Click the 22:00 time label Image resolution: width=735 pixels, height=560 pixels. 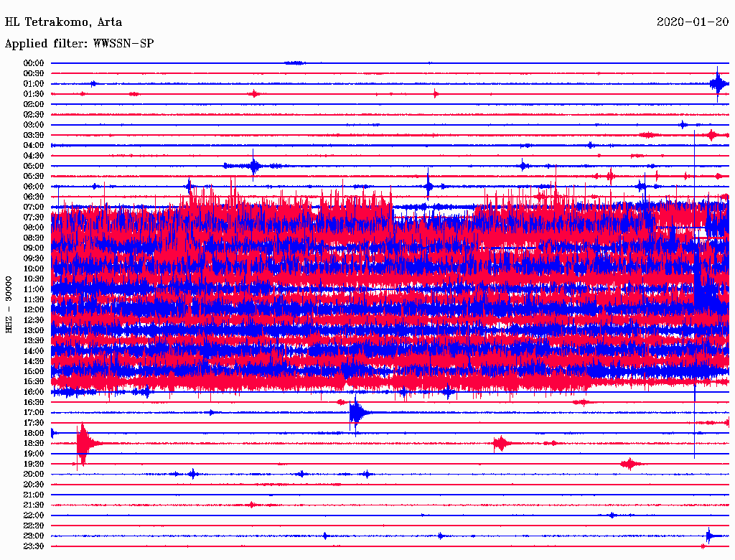tap(34, 516)
